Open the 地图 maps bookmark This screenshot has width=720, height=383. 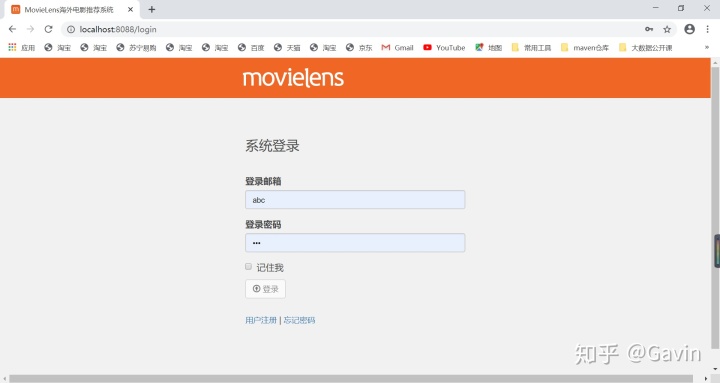tap(489, 47)
